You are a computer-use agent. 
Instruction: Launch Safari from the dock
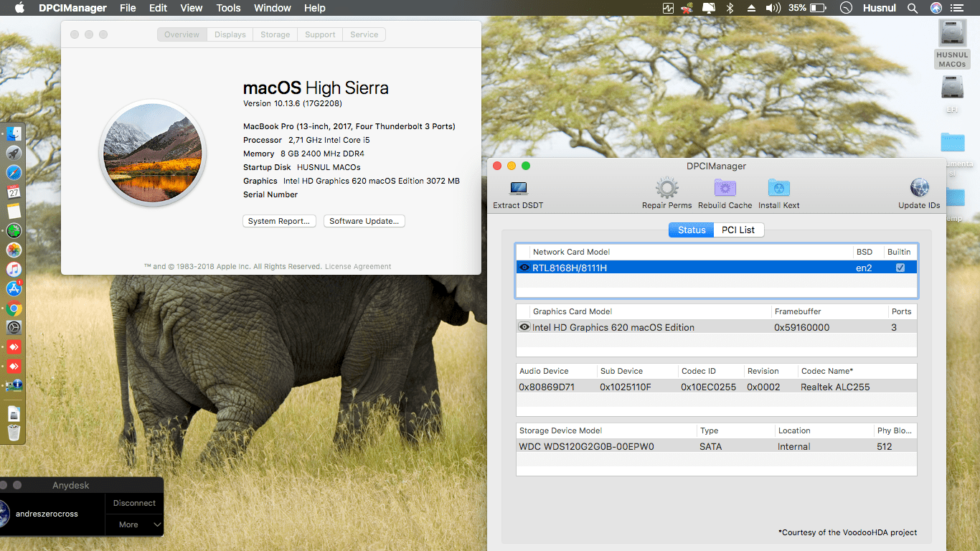(x=14, y=173)
